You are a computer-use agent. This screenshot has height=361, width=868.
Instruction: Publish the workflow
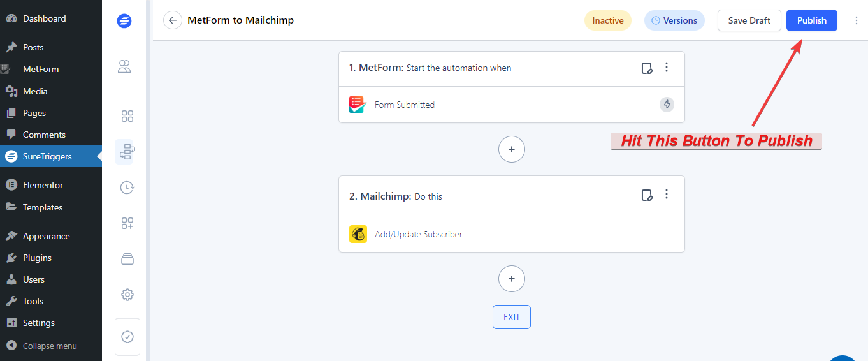point(811,20)
